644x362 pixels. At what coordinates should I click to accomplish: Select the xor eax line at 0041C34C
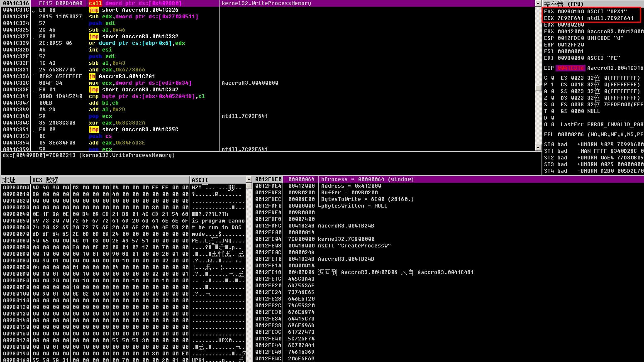coord(268,123)
